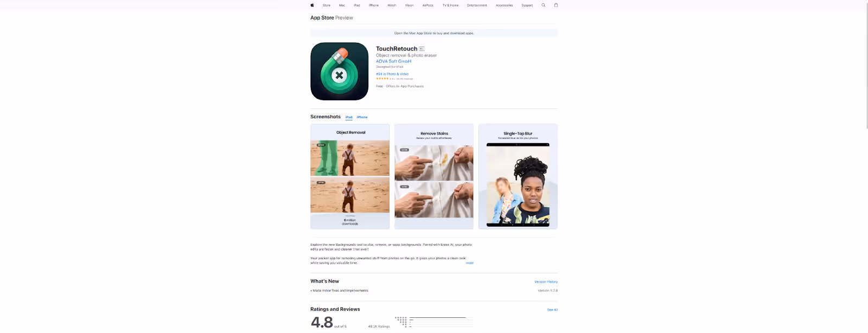
Task: View the Single-Tap Blur screenshot
Action: 518,176
